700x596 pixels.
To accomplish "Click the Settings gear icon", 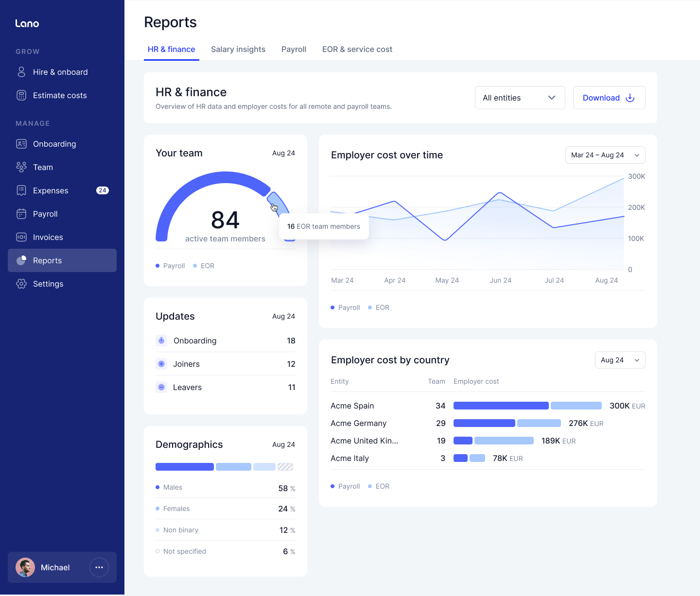I will 21,284.
